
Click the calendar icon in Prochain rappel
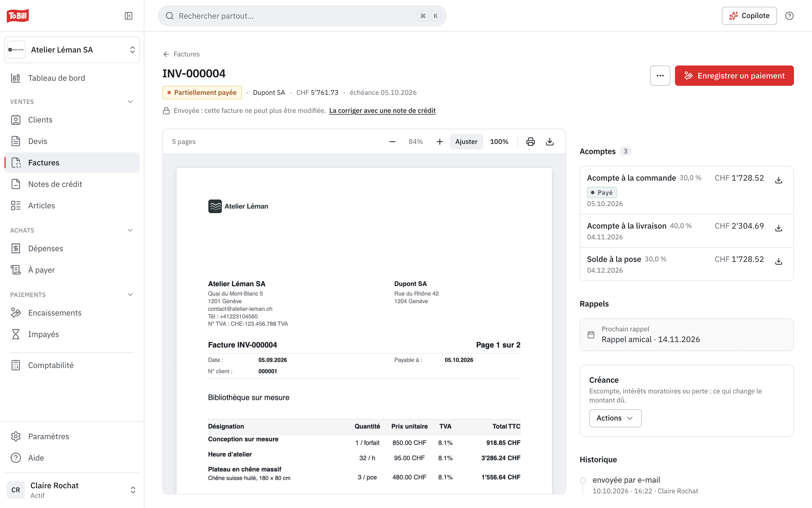tap(591, 335)
